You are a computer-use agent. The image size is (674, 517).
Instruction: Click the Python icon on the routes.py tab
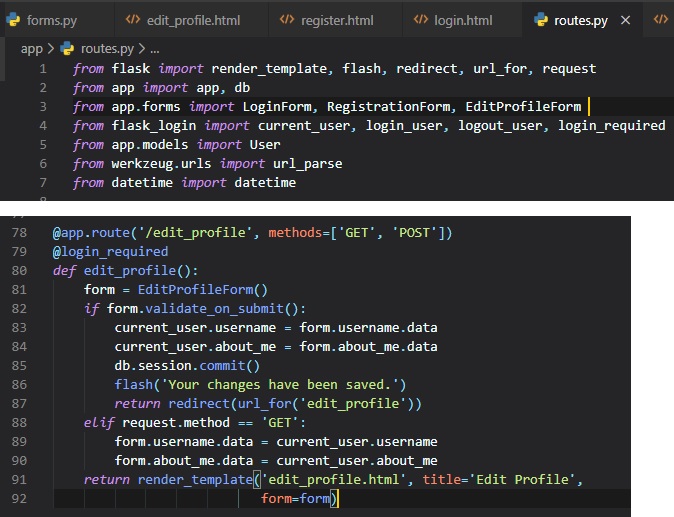[x=541, y=20]
